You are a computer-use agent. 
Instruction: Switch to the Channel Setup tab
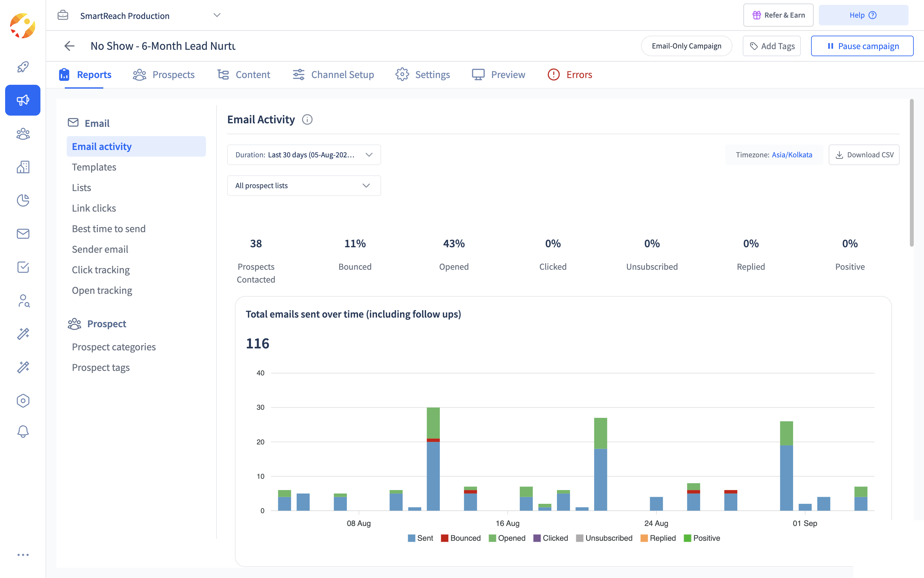333,74
